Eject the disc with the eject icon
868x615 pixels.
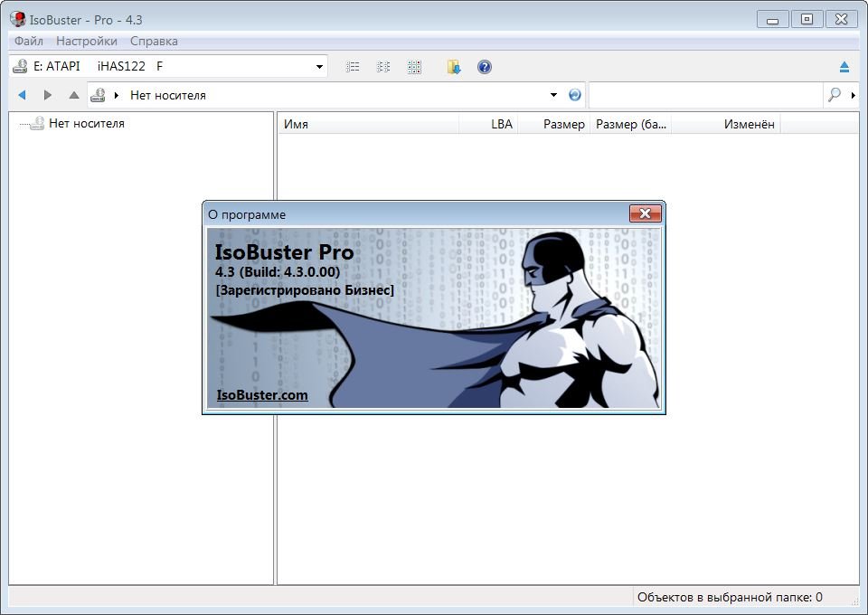844,67
